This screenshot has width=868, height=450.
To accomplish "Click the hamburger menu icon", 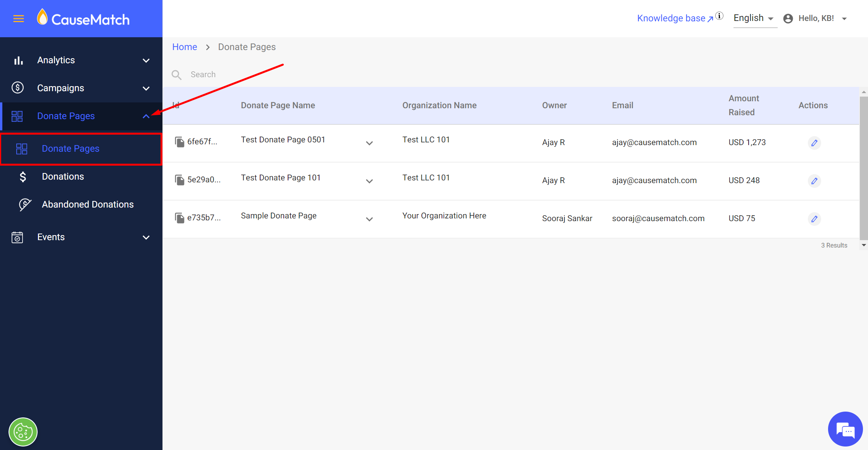I will (x=19, y=19).
